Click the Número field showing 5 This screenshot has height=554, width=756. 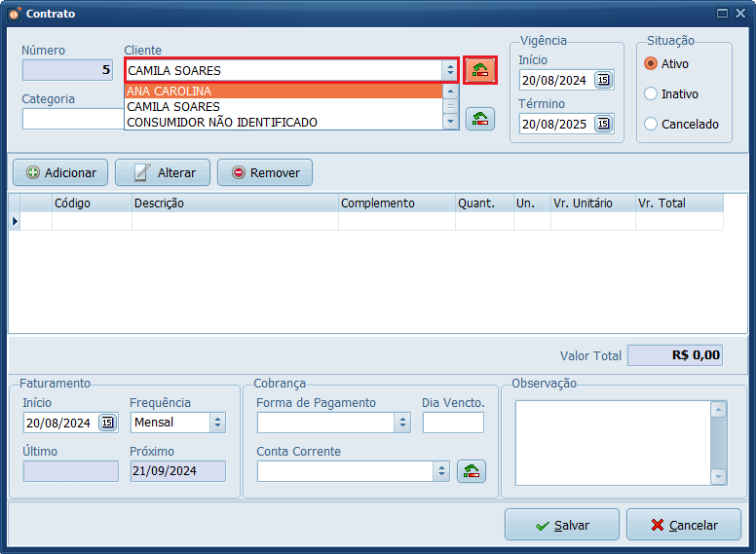[67, 70]
